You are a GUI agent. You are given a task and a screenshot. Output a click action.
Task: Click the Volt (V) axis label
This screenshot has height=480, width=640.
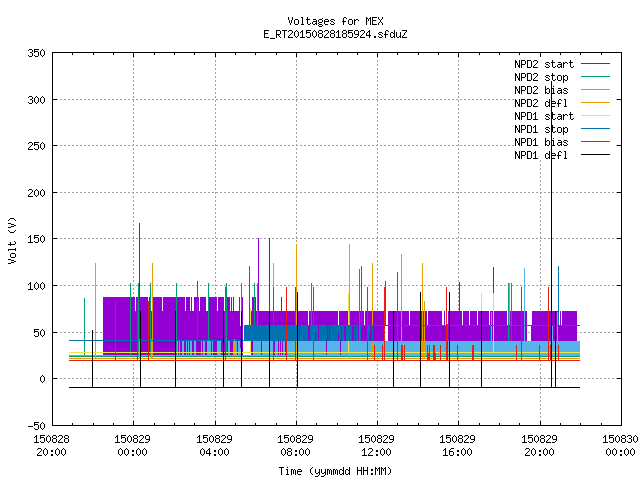tap(12, 240)
